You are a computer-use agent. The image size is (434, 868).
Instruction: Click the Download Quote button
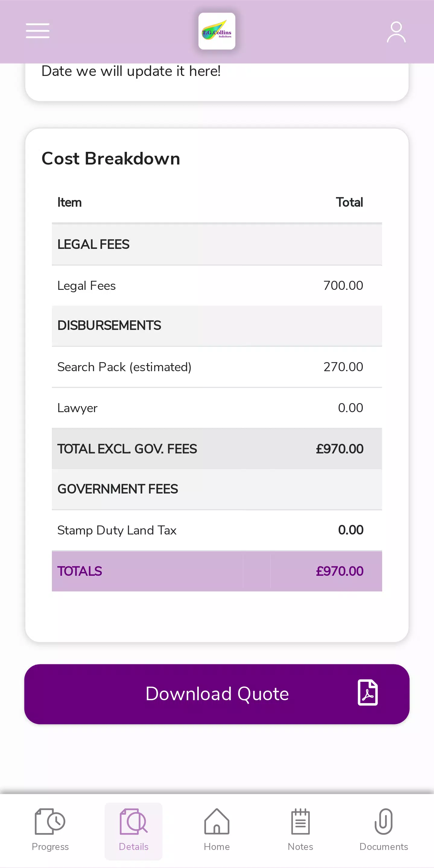point(217,694)
